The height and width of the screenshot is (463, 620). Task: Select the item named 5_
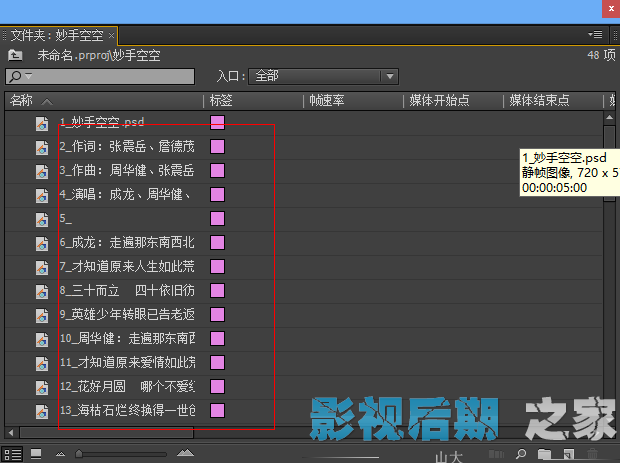[66, 218]
